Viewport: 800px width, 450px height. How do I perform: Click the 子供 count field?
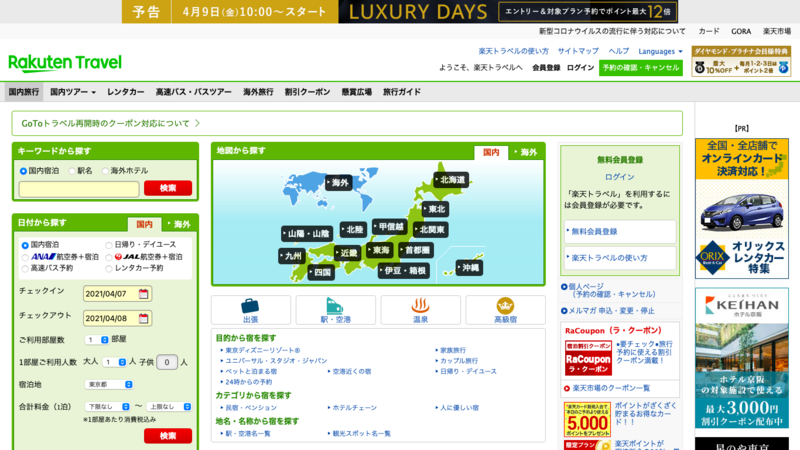tap(167, 362)
